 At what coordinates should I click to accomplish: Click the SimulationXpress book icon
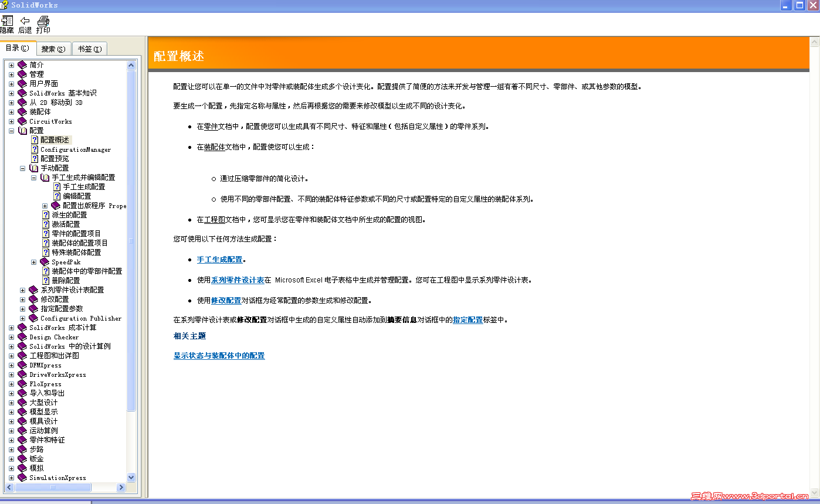coord(22,478)
